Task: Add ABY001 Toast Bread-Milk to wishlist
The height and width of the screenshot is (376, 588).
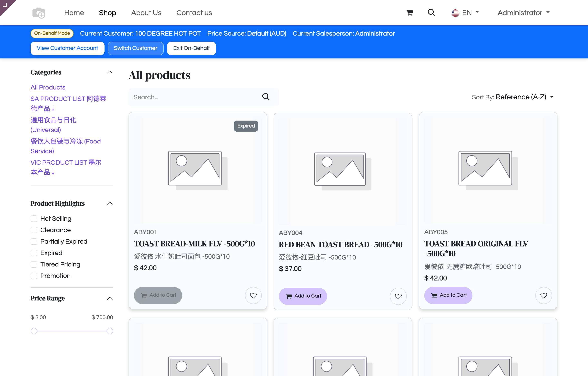Action: [253, 295]
